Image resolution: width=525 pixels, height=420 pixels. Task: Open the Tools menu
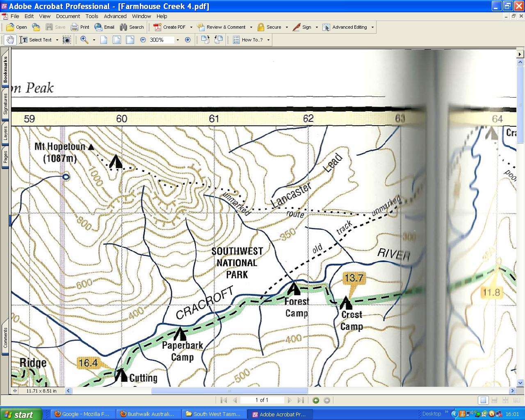pyautogui.click(x=92, y=16)
